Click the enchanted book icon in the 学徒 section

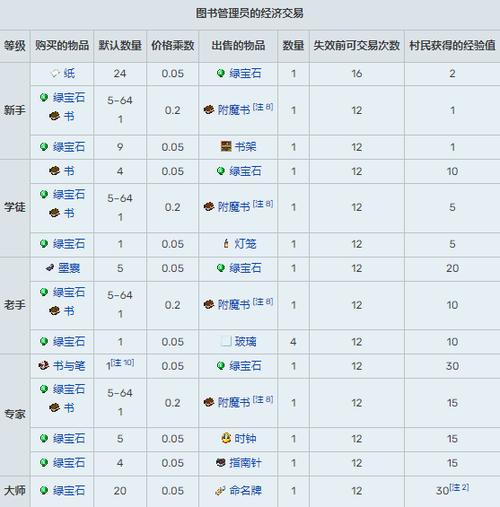tap(209, 207)
